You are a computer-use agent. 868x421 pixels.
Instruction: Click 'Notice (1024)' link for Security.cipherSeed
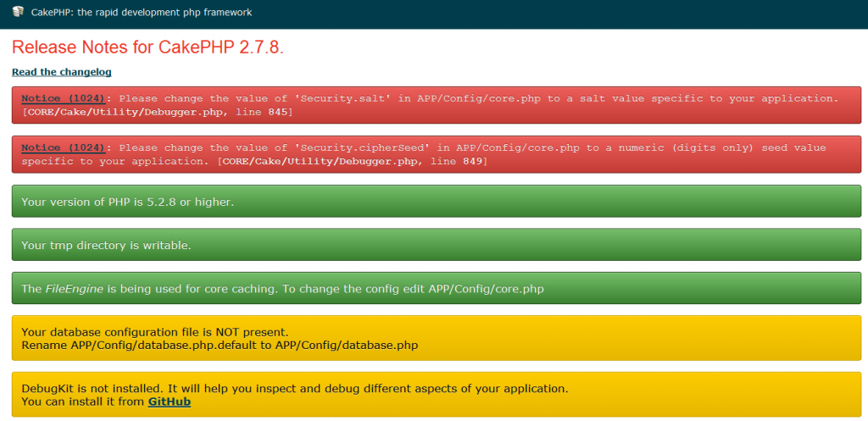63,147
